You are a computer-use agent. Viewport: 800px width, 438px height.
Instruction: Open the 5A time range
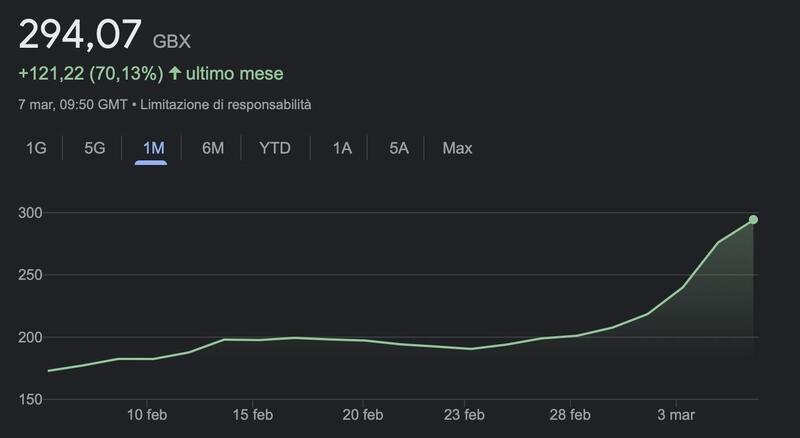pyautogui.click(x=399, y=148)
